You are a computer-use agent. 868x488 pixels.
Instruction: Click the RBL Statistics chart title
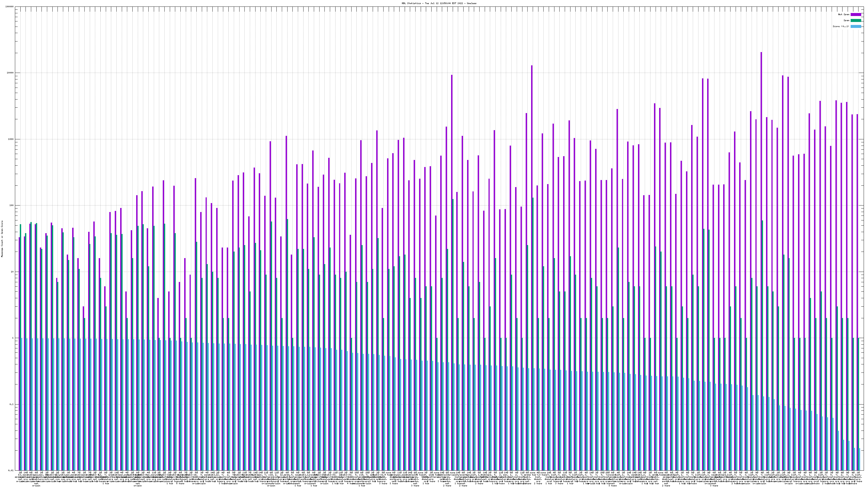pyautogui.click(x=439, y=3)
